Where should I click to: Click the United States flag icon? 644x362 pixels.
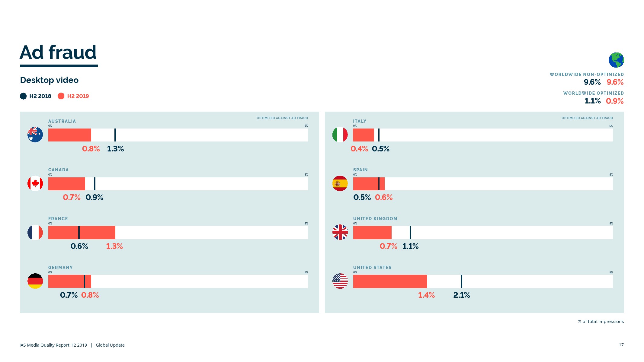[340, 281]
